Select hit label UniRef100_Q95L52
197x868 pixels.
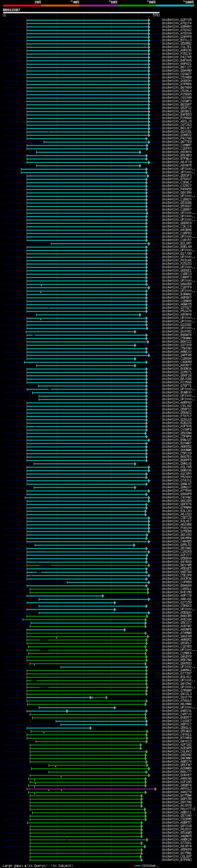pos(177,545)
